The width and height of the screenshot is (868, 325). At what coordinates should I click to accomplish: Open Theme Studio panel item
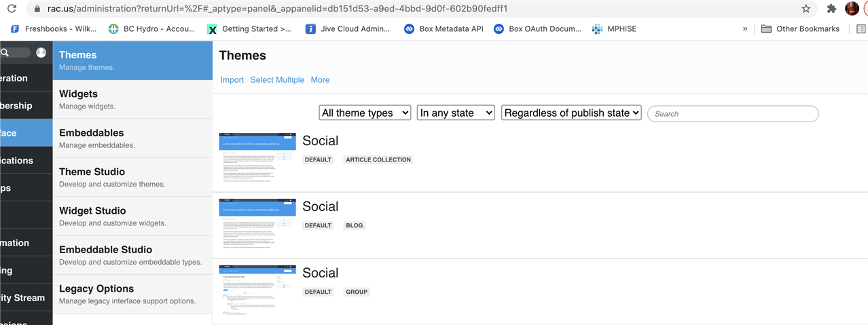click(132, 177)
